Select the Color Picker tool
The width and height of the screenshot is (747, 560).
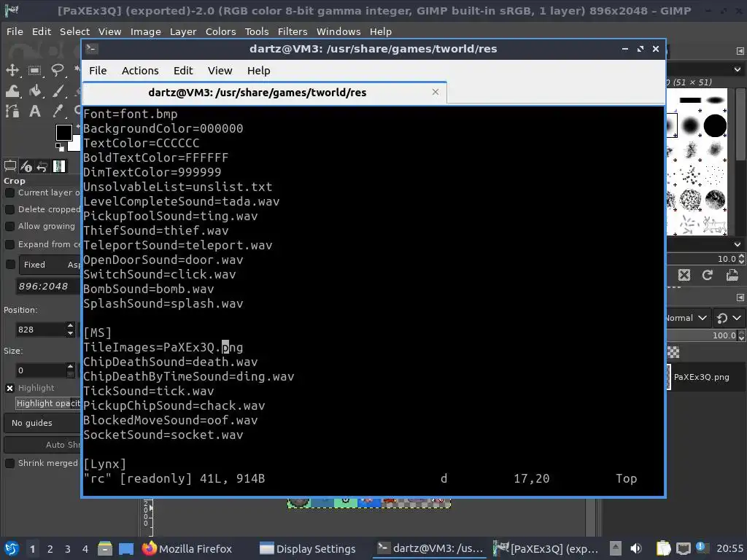pyautogui.click(x=57, y=112)
